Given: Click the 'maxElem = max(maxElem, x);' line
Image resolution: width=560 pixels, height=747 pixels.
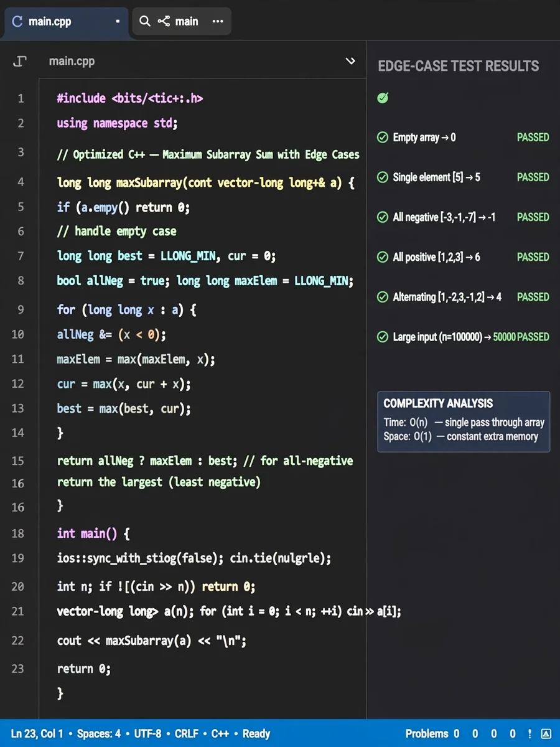Looking at the screenshot, I should point(136,359).
